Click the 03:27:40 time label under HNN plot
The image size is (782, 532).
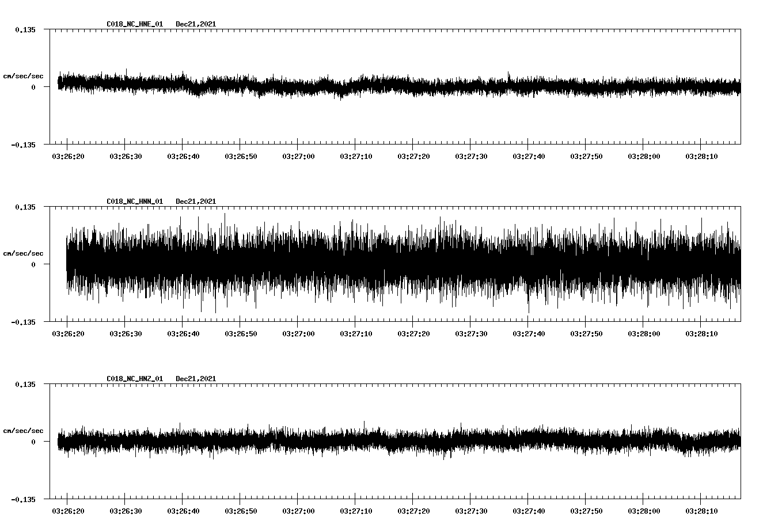tap(529, 333)
